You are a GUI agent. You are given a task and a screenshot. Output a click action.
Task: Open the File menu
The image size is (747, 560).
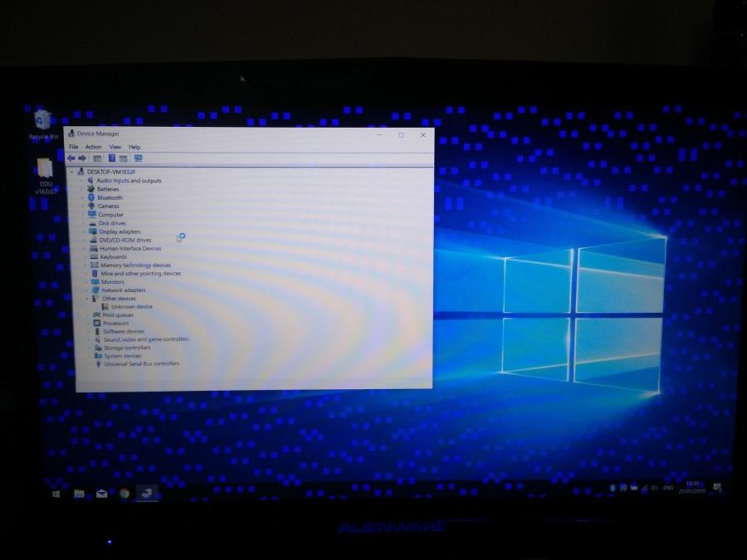pyautogui.click(x=73, y=147)
